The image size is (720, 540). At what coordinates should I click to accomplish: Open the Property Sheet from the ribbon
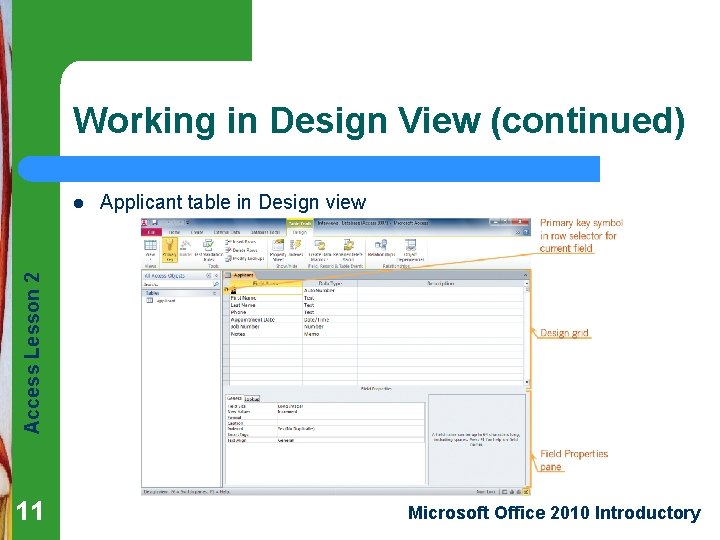pyautogui.click(x=278, y=250)
